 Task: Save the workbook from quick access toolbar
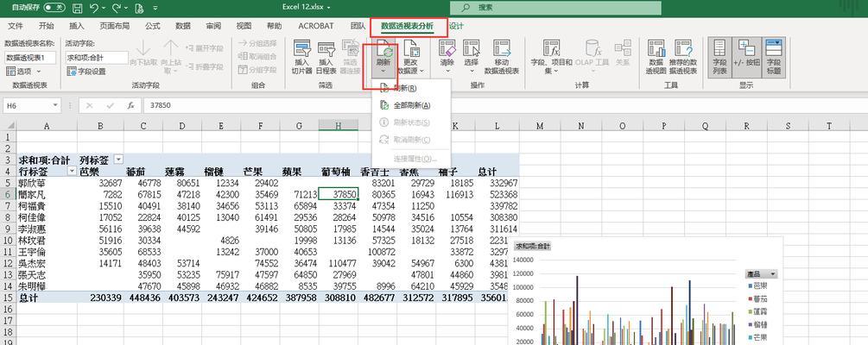[x=78, y=8]
